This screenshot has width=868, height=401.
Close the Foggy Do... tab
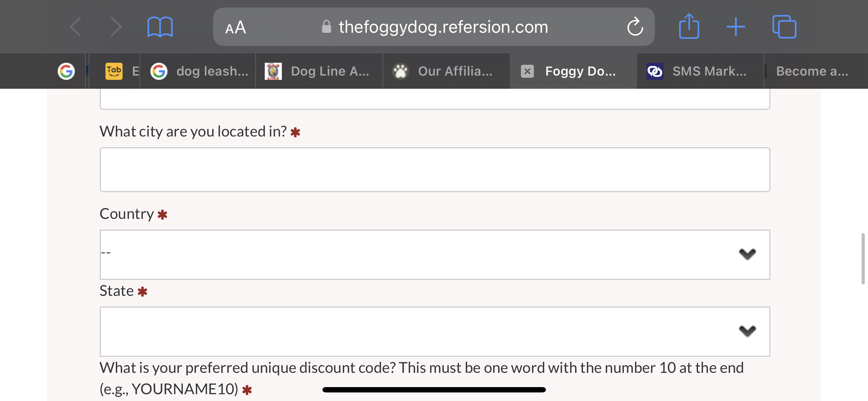(x=527, y=71)
